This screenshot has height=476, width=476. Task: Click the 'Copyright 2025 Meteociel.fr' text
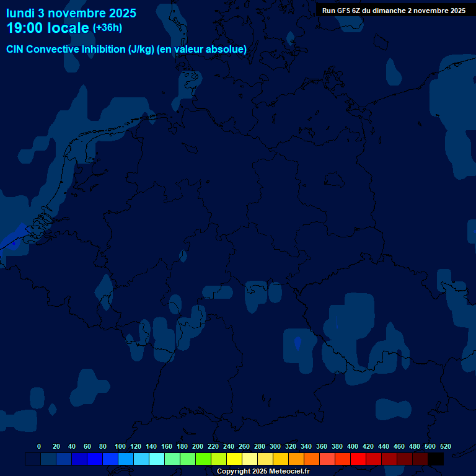[263, 471]
